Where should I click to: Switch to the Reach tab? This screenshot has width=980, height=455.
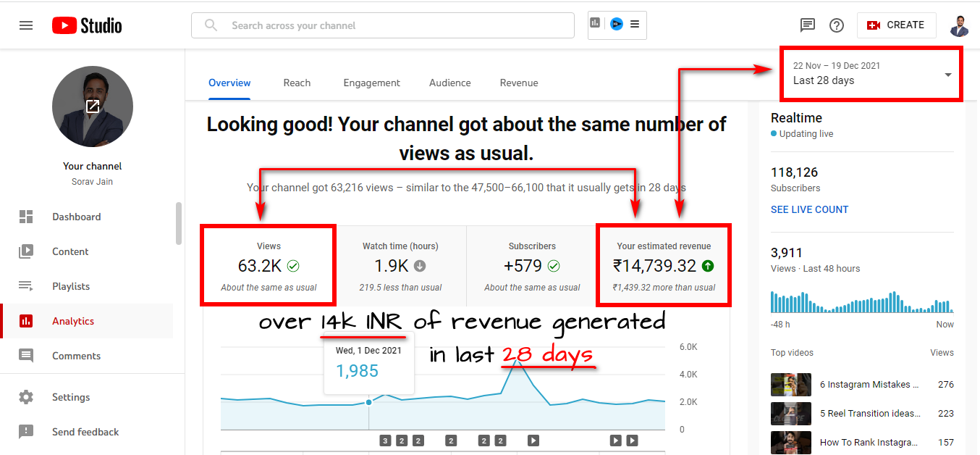(297, 83)
